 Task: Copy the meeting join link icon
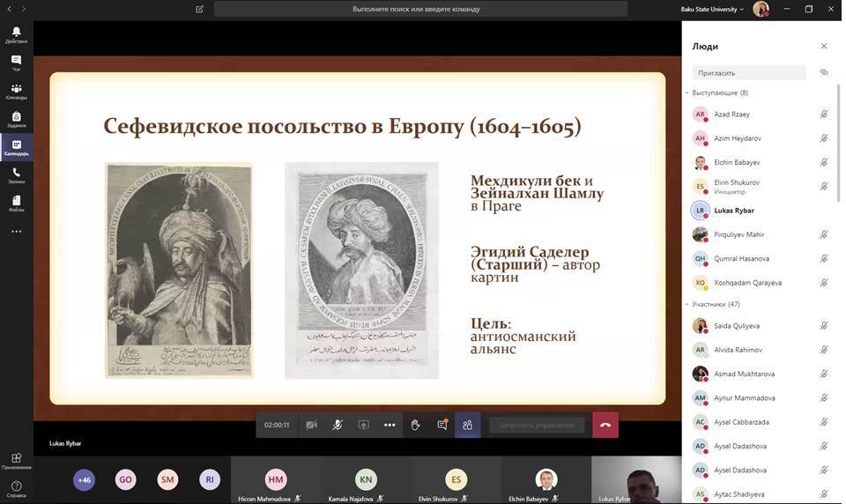(824, 72)
